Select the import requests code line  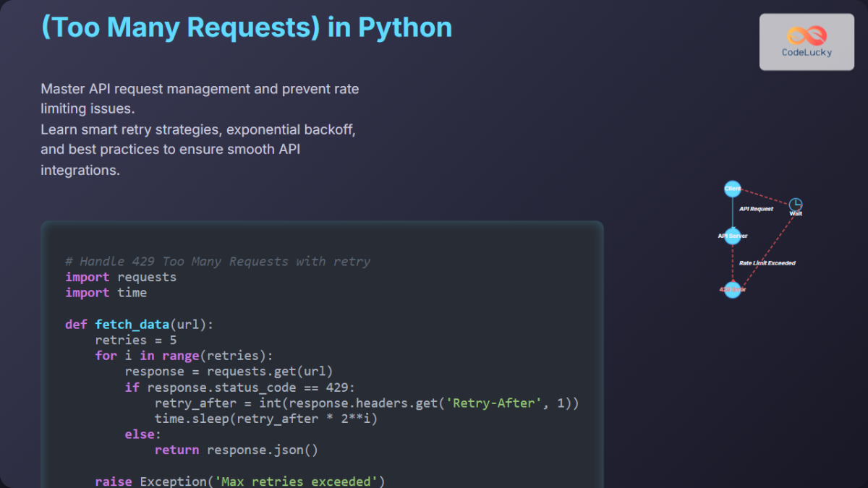click(119, 277)
